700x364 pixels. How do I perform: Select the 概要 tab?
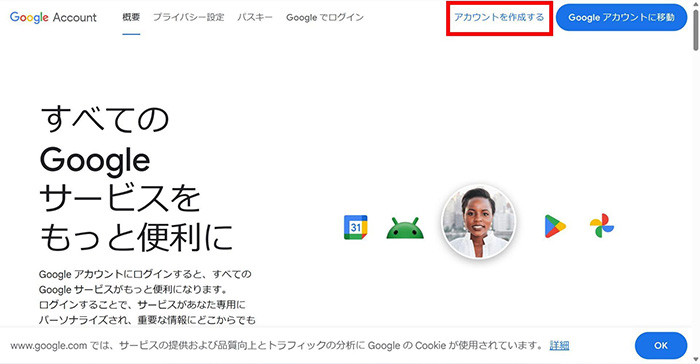131,17
